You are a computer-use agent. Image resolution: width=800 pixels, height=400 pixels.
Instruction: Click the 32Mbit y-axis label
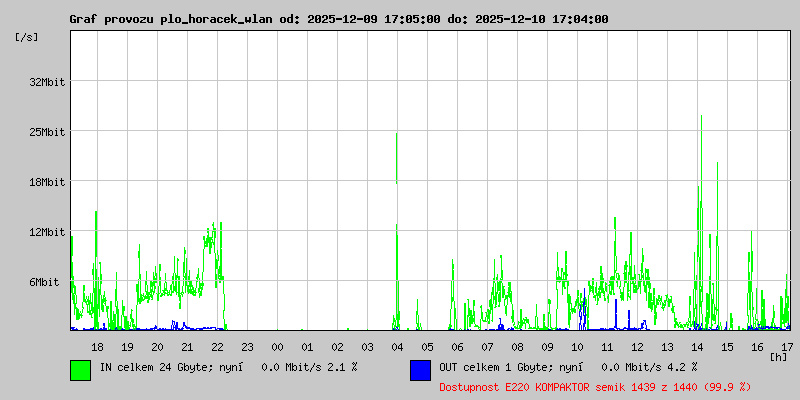point(47,82)
